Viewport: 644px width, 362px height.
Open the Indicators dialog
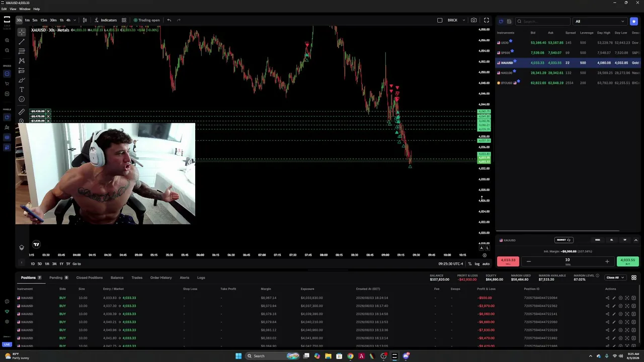105,20
